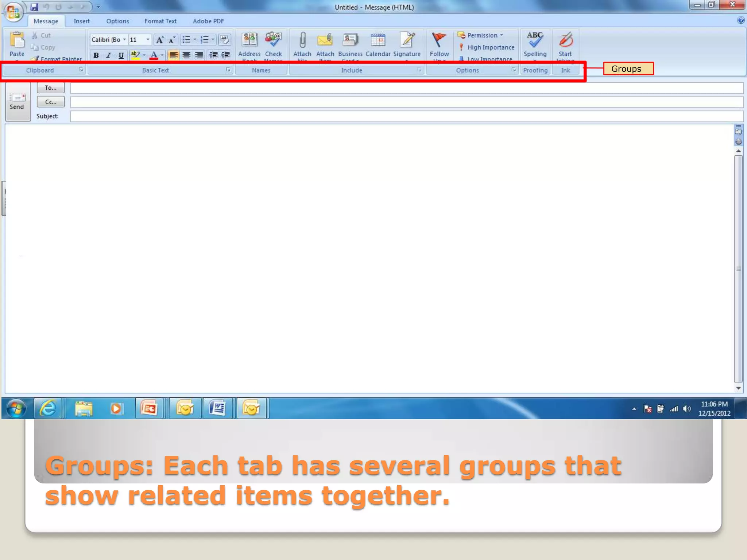Click the Paste clipboard icon
Image resolution: width=747 pixels, height=560 pixels.
[17, 40]
